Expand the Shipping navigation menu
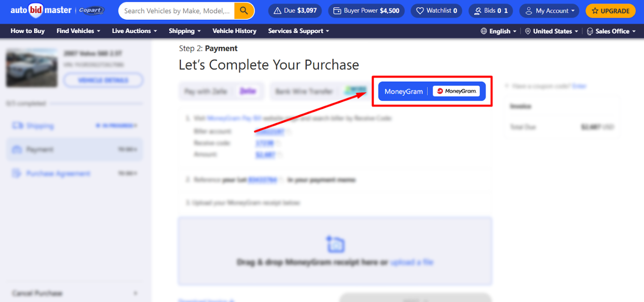The image size is (644, 302). (185, 31)
